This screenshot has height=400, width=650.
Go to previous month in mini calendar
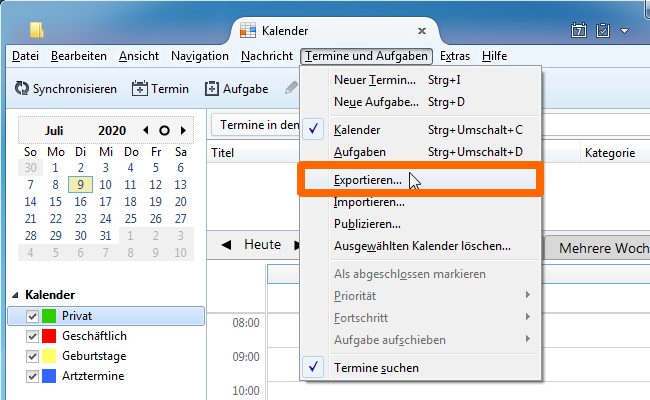146,131
